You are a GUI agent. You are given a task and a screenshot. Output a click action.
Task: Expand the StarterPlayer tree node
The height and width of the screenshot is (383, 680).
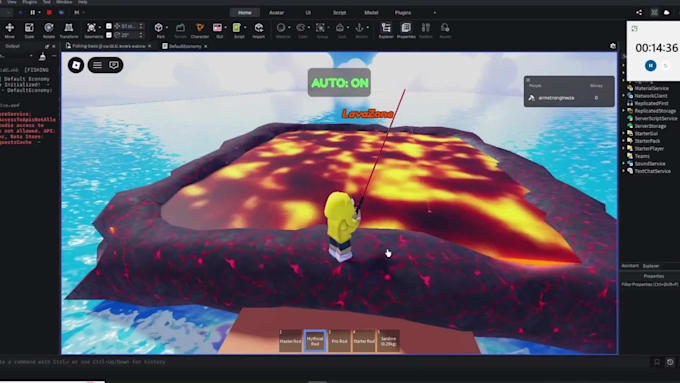(624, 148)
